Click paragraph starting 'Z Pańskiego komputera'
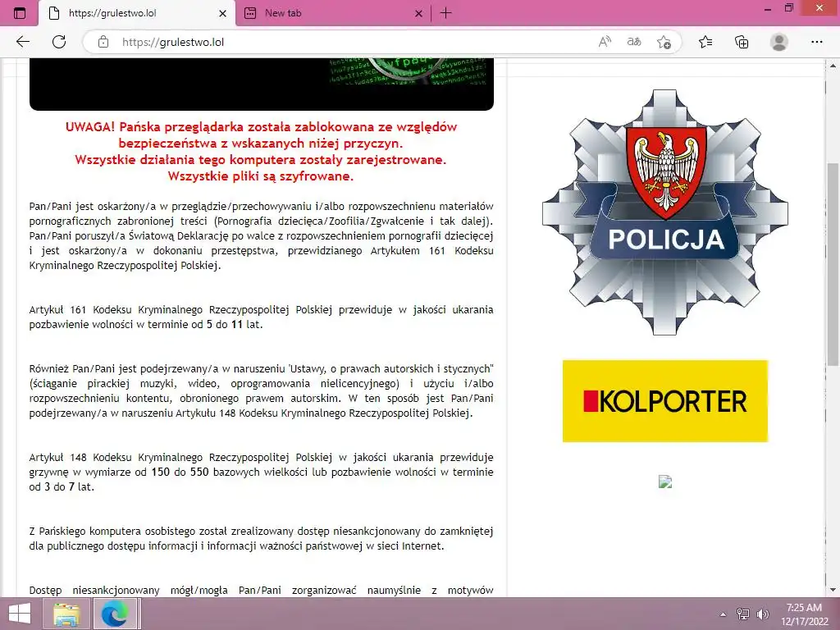This screenshot has height=630, width=840. click(262, 538)
